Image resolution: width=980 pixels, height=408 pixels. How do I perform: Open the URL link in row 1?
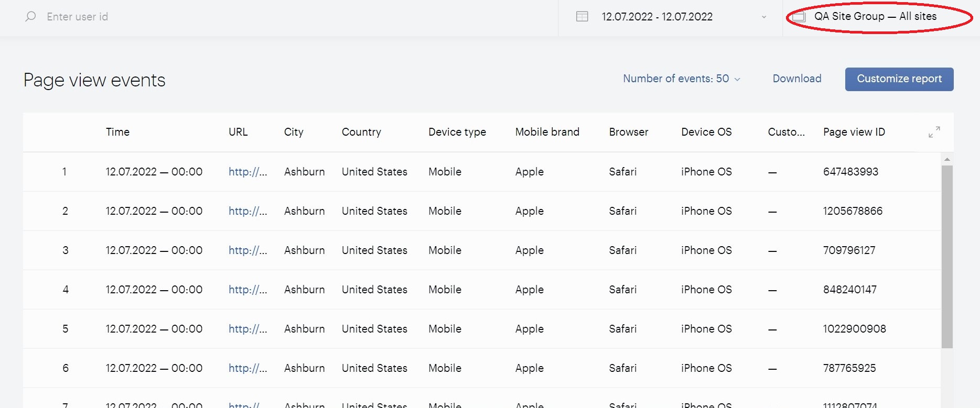click(x=248, y=172)
